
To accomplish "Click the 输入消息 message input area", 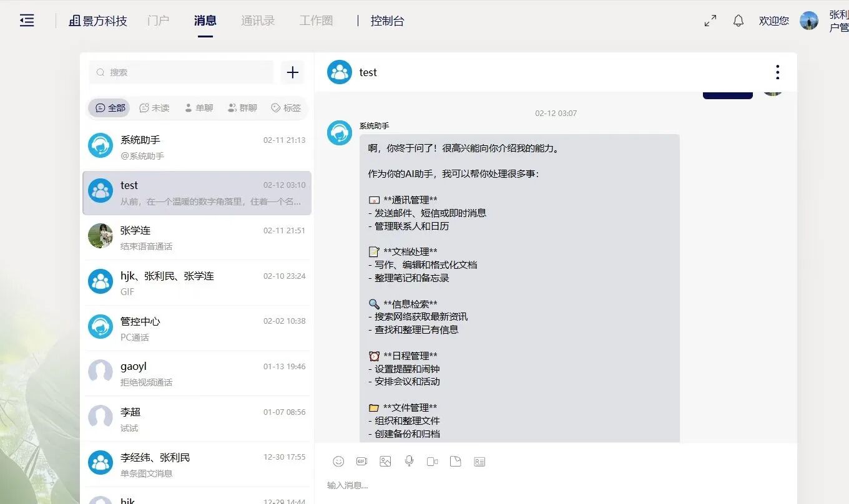I will 556,485.
